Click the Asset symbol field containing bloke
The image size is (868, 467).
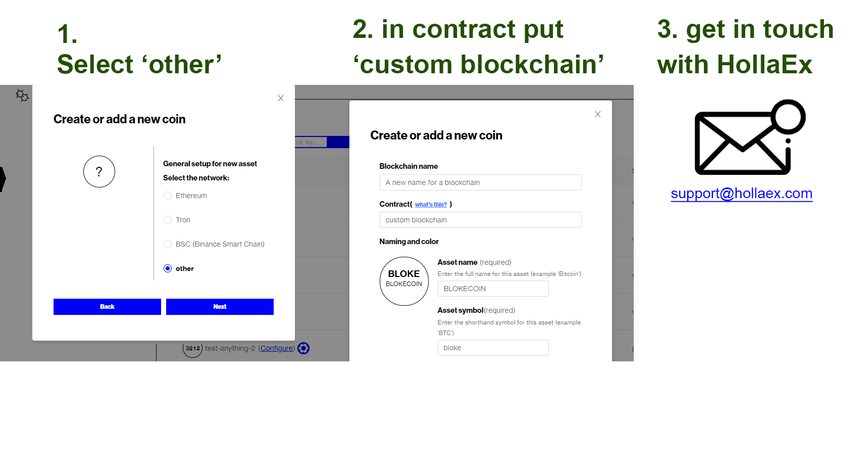tap(493, 348)
